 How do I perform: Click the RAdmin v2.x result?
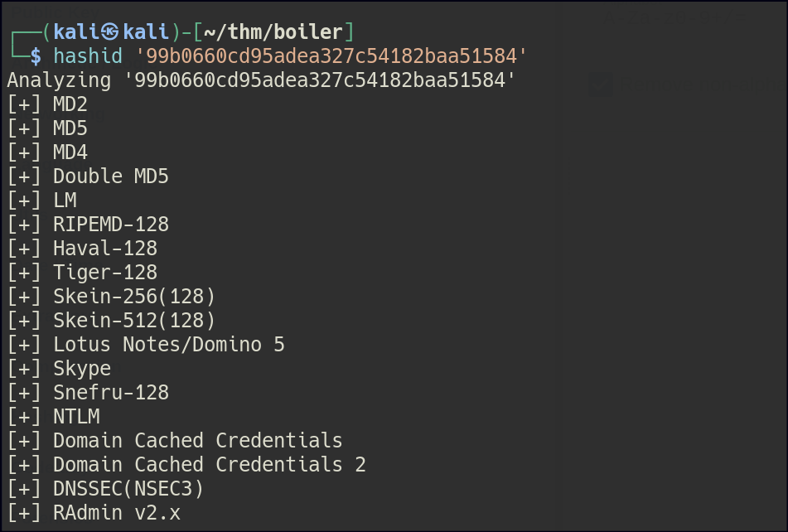tap(116, 513)
